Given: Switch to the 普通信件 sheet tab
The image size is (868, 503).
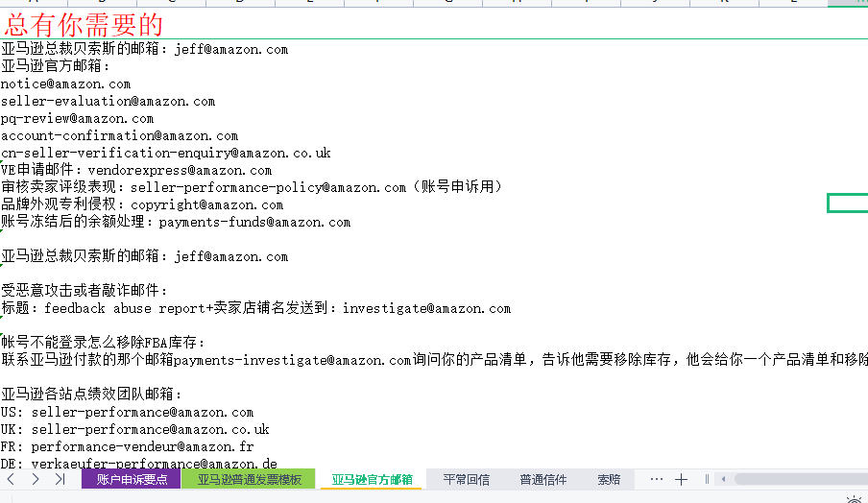Looking at the screenshot, I should [x=543, y=479].
